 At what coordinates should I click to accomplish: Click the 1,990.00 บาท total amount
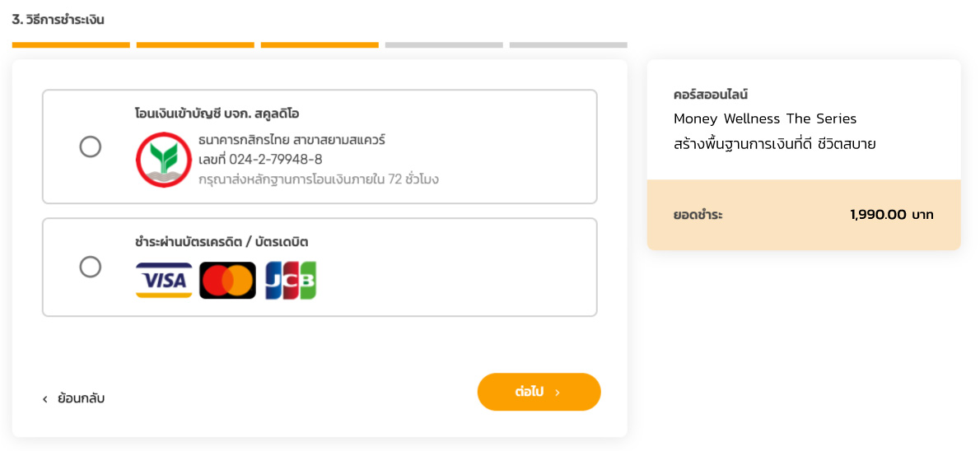click(x=892, y=215)
